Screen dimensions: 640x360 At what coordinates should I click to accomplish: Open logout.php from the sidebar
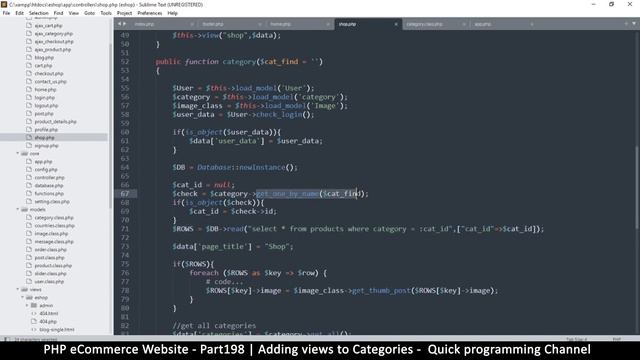[47, 105]
